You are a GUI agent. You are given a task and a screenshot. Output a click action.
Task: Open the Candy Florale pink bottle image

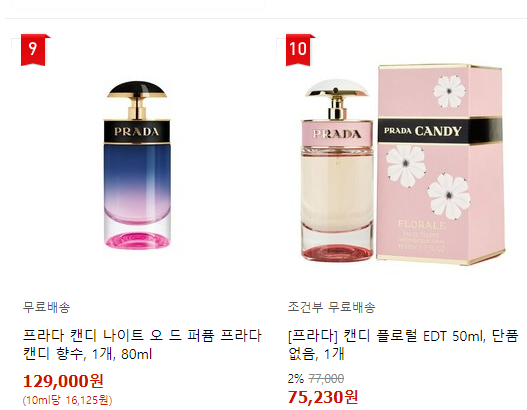(x=337, y=170)
